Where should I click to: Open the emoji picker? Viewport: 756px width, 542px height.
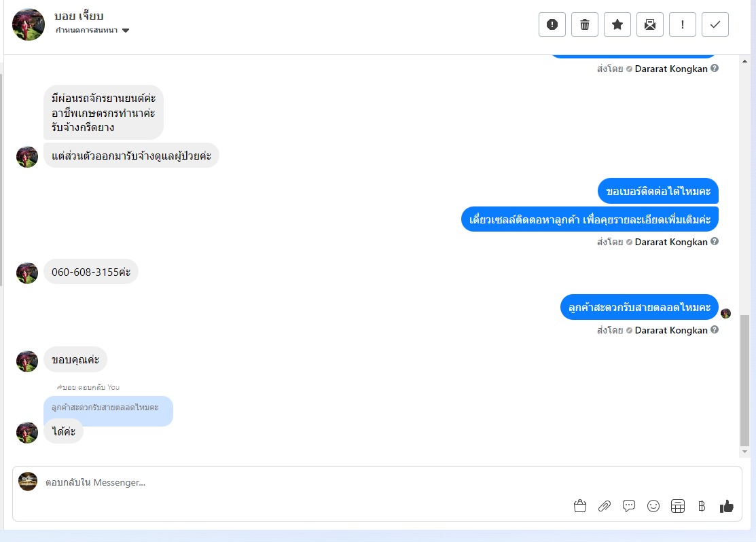click(x=653, y=506)
